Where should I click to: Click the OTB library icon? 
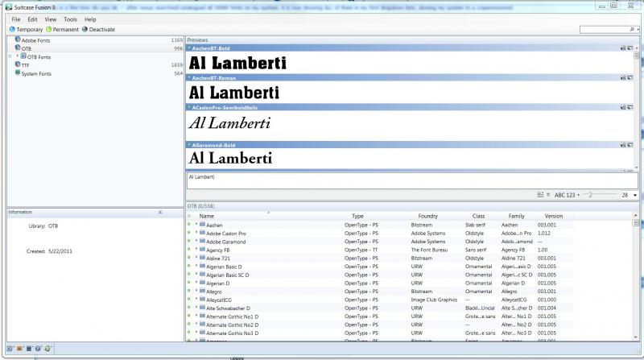pos(18,48)
